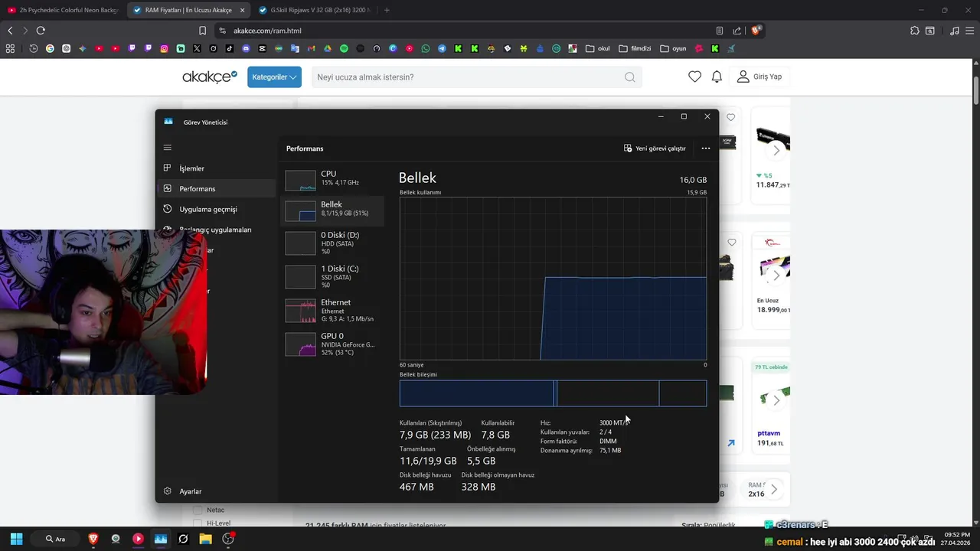Screen dimensions: 980x551
Task: Open the X (Twitter) bookmark icon
Action: click(197, 48)
